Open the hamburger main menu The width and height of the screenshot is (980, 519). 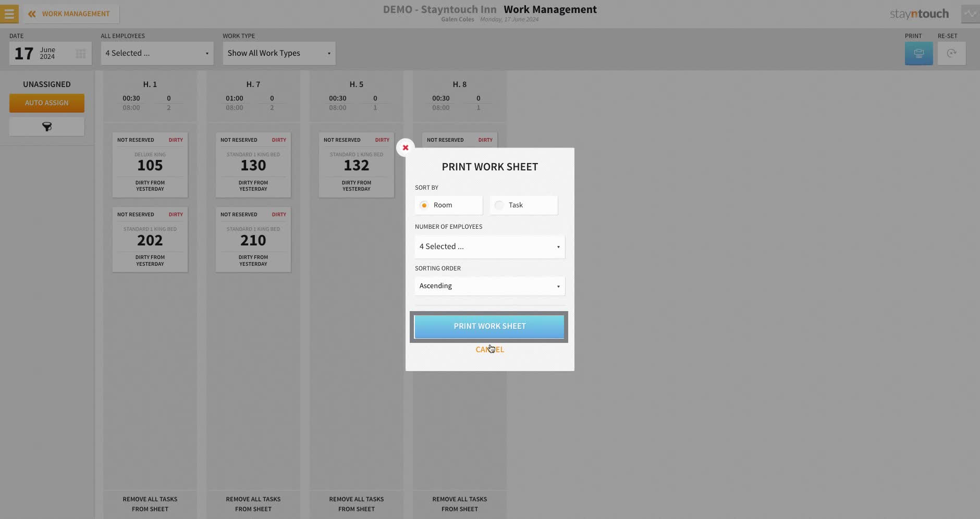pyautogui.click(x=9, y=14)
